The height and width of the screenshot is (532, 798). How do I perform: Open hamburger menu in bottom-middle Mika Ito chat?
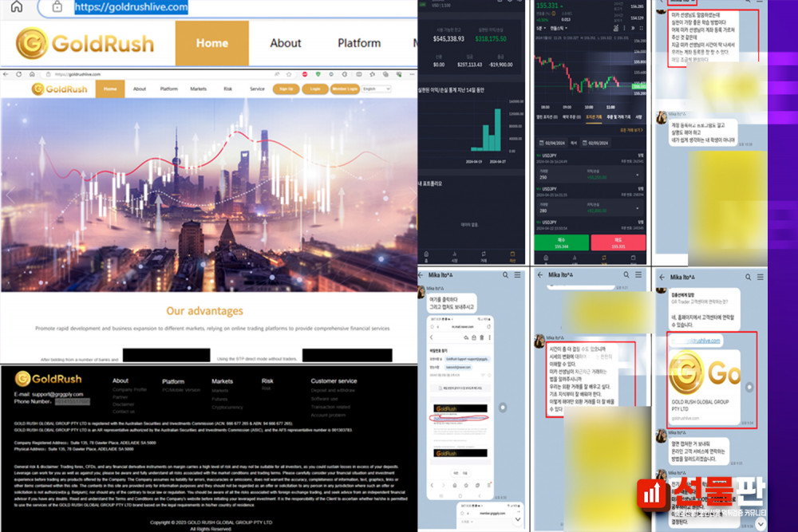tap(638, 275)
